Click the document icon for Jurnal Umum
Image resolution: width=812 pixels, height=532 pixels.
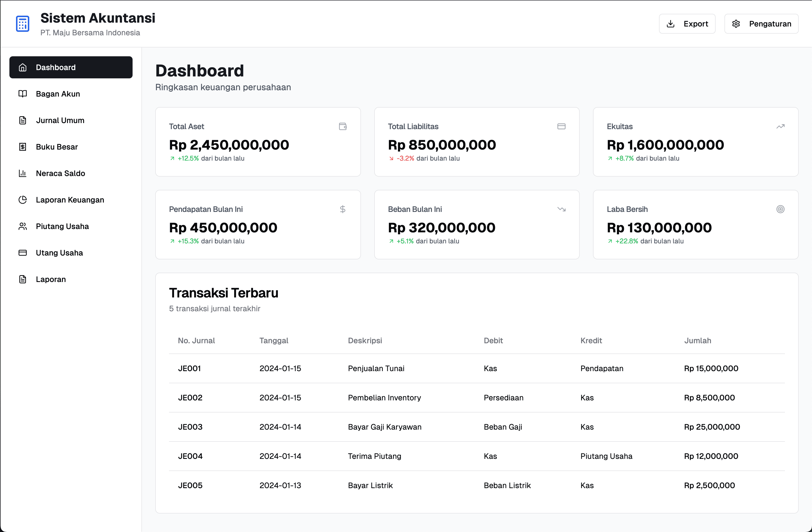pyautogui.click(x=23, y=120)
